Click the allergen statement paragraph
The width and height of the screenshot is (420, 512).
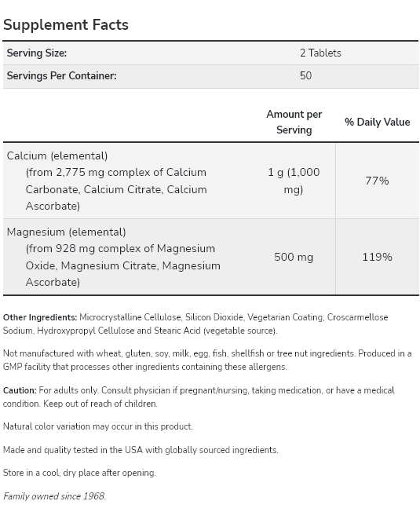[207, 360]
